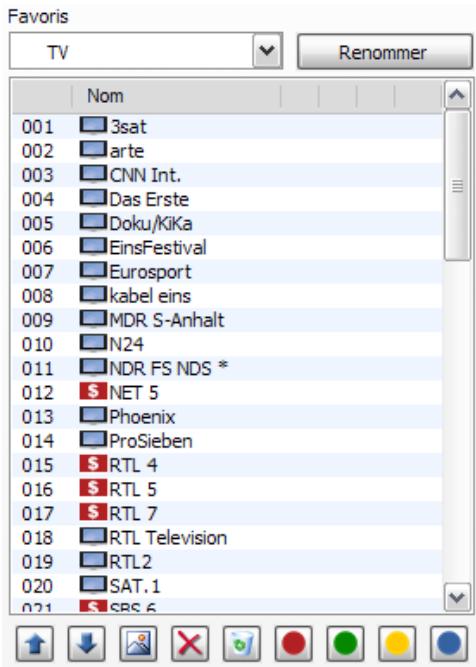Click the TV icon beside Phoenix

coord(93,416)
